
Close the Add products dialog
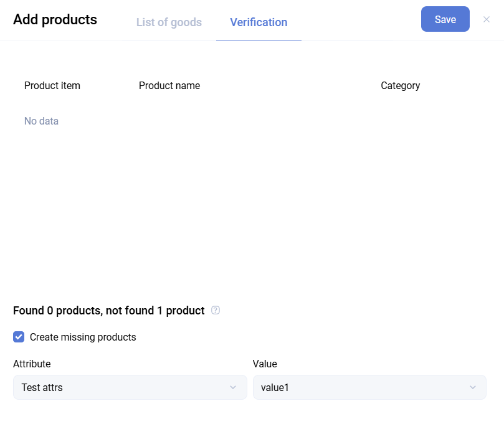[487, 19]
